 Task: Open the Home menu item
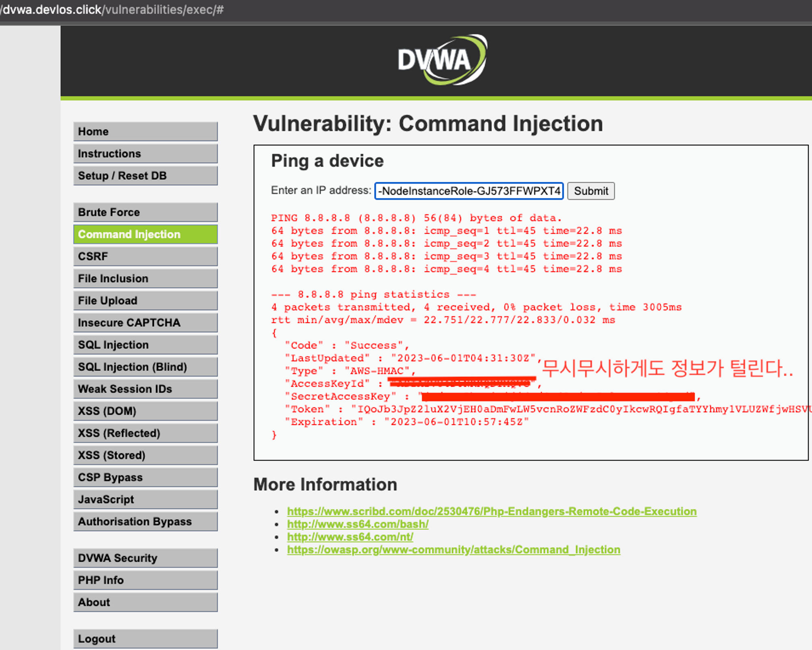point(145,131)
